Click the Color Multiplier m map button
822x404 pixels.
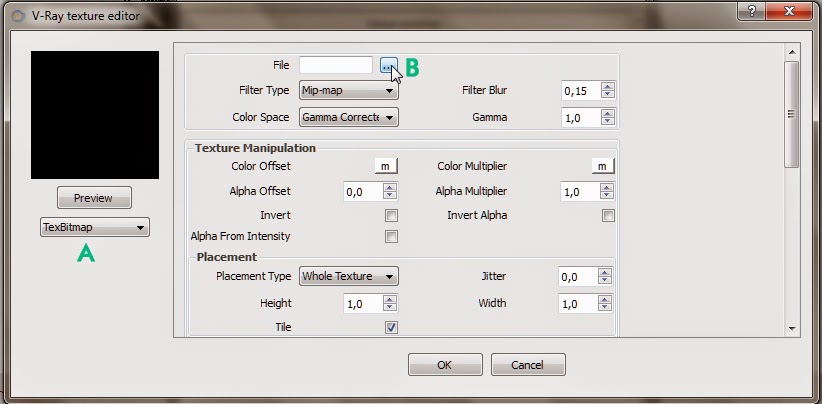(x=603, y=166)
